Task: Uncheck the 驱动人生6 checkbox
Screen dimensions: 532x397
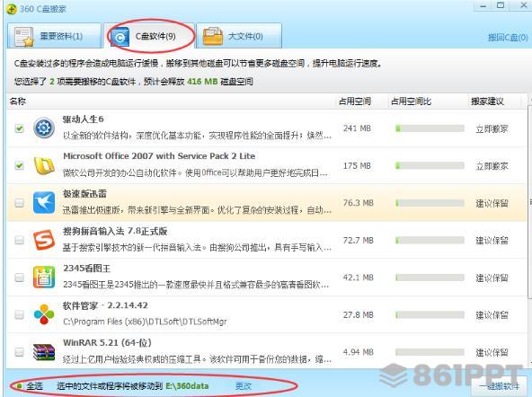Action: point(20,128)
